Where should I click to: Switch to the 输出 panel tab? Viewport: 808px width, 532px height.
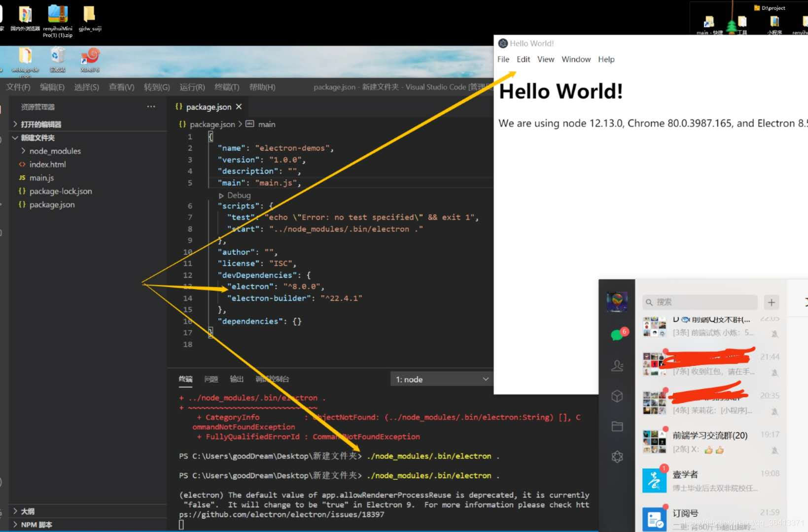[237, 379]
